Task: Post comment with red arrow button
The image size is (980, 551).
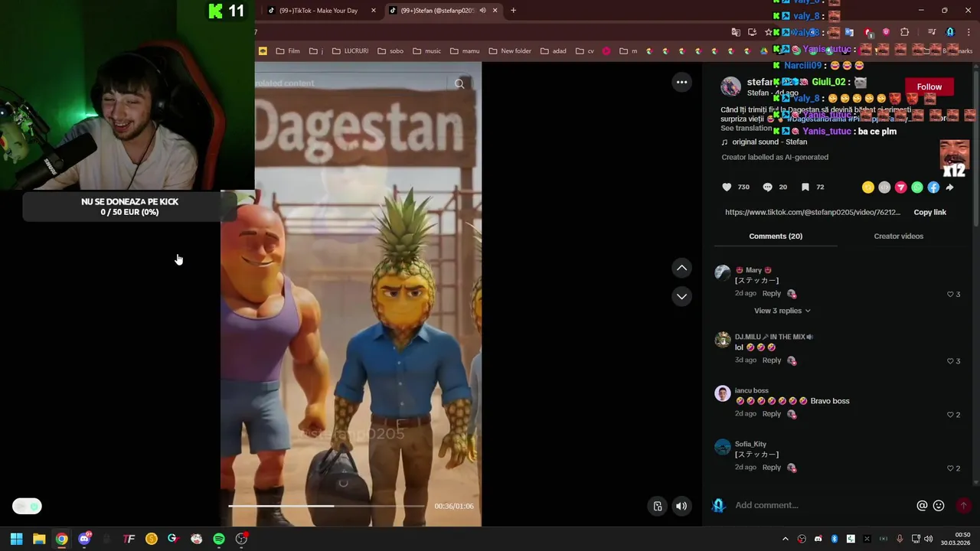Action: coord(963,506)
